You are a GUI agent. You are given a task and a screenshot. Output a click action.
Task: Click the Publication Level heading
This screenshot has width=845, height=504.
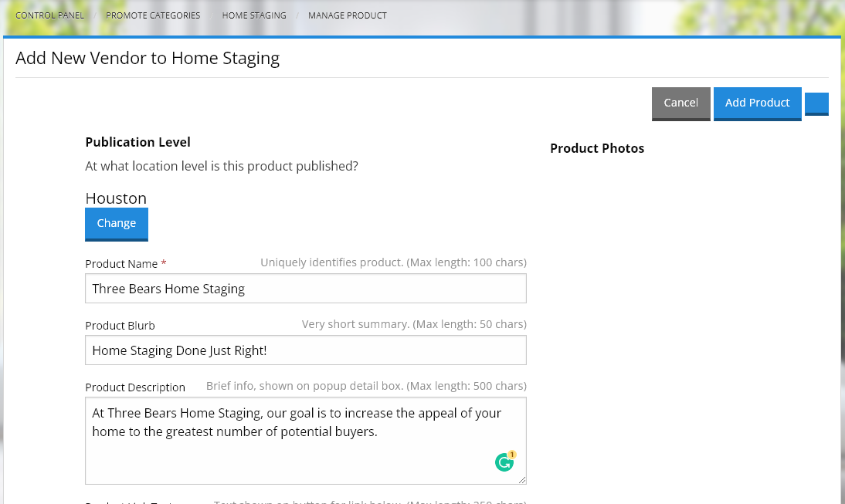tap(137, 142)
